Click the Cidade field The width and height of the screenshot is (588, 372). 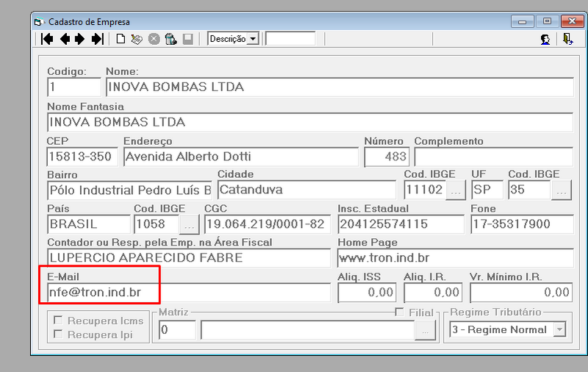[x=306, y=190]
